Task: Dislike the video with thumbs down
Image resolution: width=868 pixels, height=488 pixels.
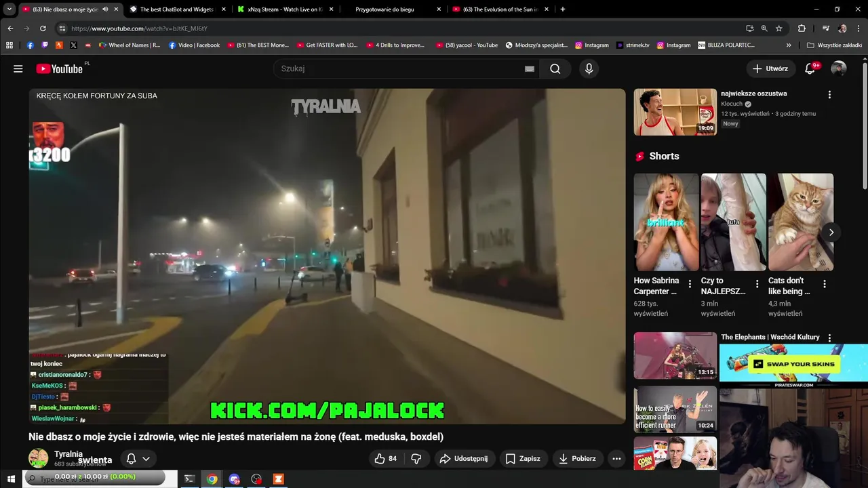Action: [416, 459]
